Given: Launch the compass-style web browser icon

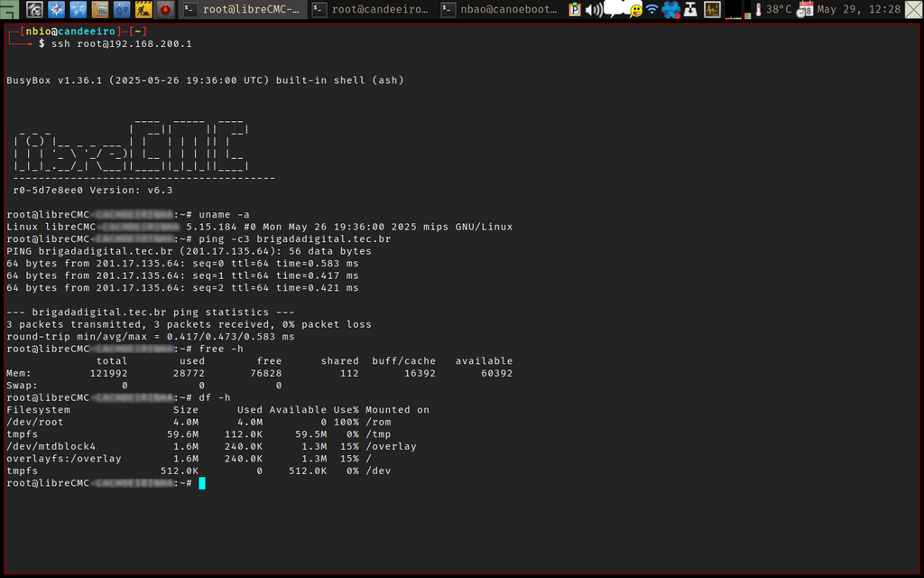Looking at the screenshot, I should [55, 10].
